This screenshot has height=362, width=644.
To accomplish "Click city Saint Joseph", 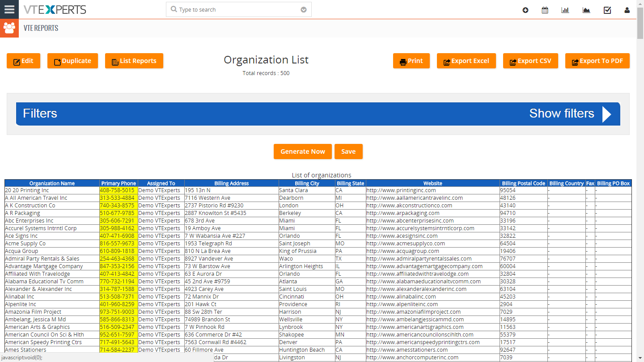I will point(295,244).
